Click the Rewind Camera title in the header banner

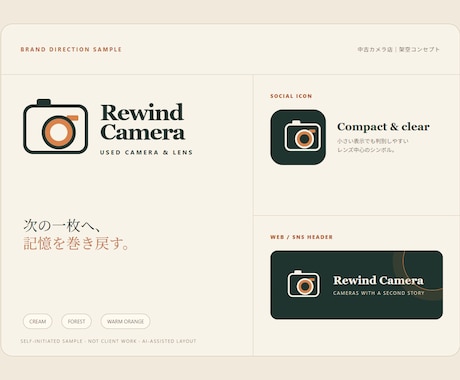378,280
